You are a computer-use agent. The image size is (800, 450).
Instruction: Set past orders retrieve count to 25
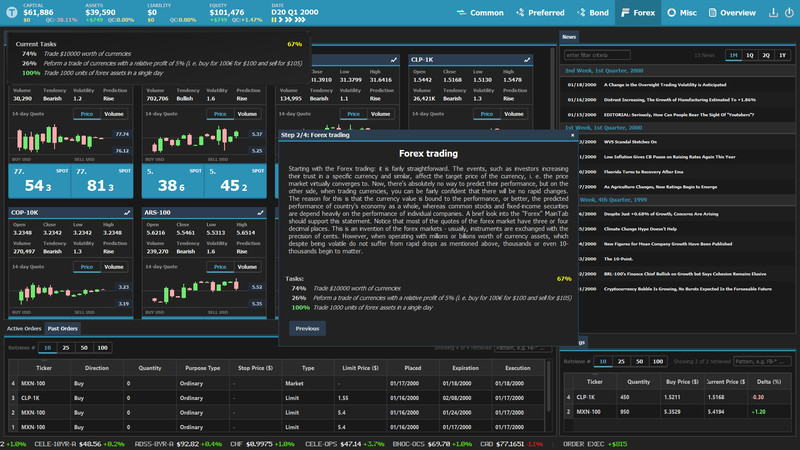pos(66,347)
